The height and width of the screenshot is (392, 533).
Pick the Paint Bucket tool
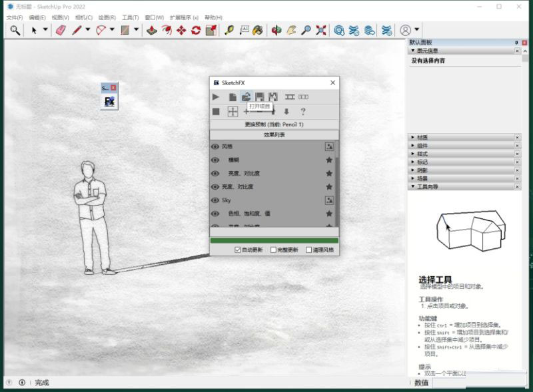[258, 30]
